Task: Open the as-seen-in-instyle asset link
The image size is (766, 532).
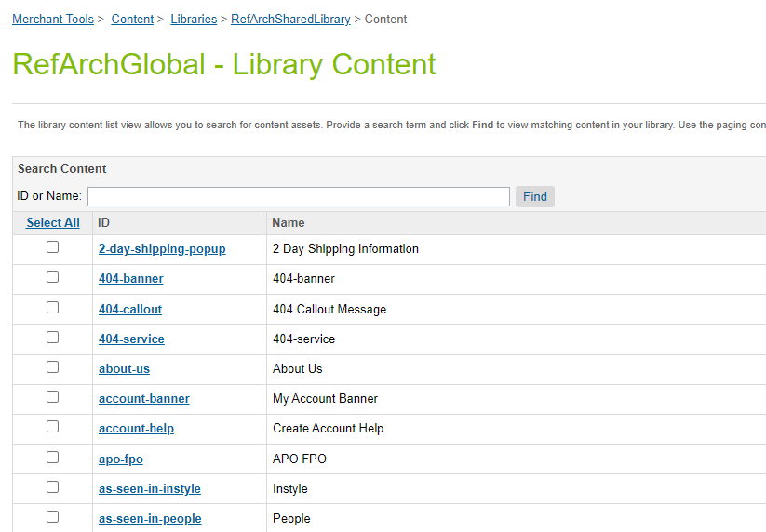Action: coord(150,489)
